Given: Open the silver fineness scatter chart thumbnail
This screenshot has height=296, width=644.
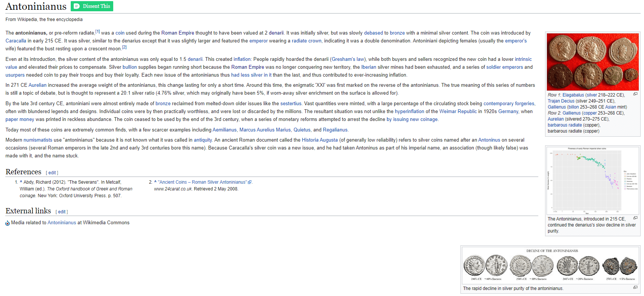Looking at the screenshot, I should click(592, 180).
